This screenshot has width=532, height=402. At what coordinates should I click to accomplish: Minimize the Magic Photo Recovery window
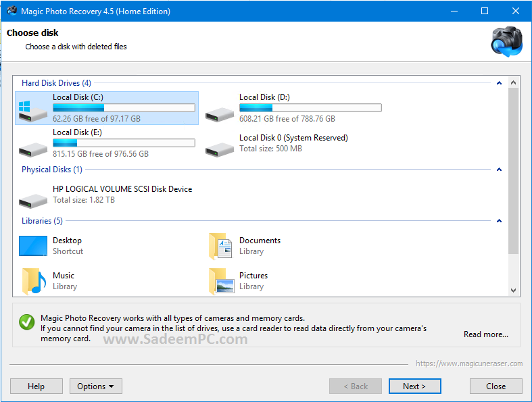(454, 11)
